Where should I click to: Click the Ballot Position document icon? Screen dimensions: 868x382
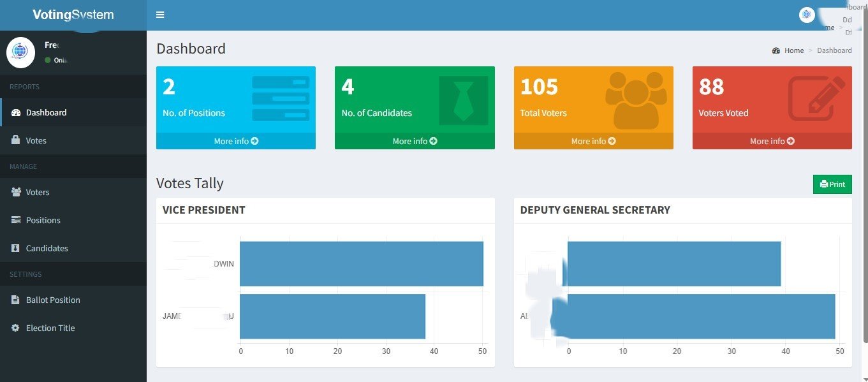(x=16, y=300)
